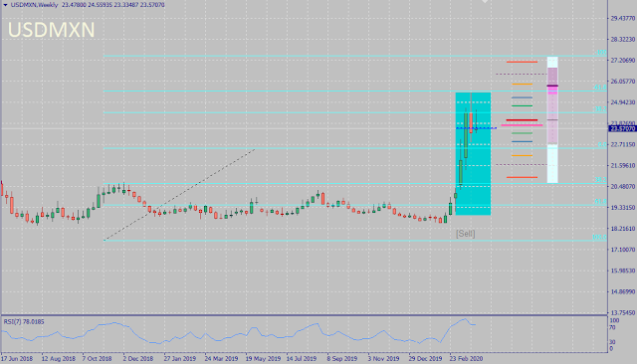637x364 pixels.
Task: Click the USDMXN,Weekly chart title text
Action: click(35, 5)
